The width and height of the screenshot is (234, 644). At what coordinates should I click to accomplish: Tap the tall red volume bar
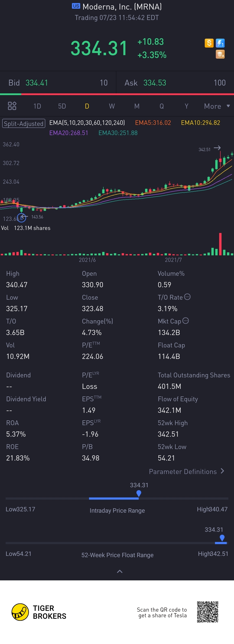pos(220,244)
